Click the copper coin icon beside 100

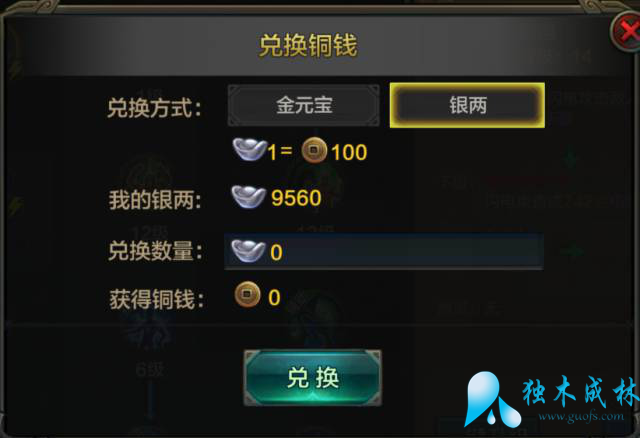click(314, 150)
